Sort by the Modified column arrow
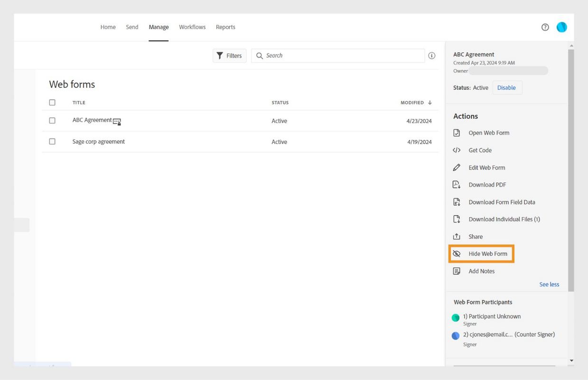Viewport: 588px width, 380px height. [x=430, y=103]
